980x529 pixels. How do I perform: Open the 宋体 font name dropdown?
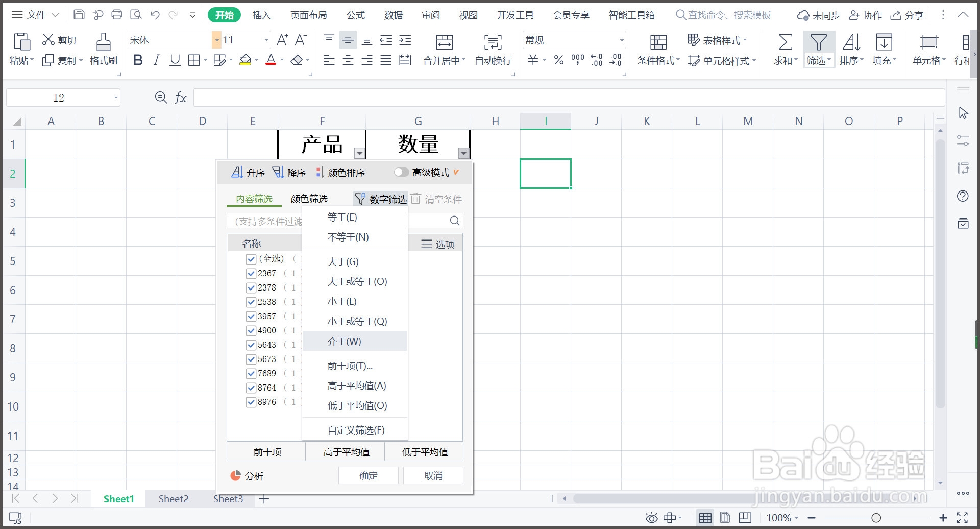(x=216, y=40)
